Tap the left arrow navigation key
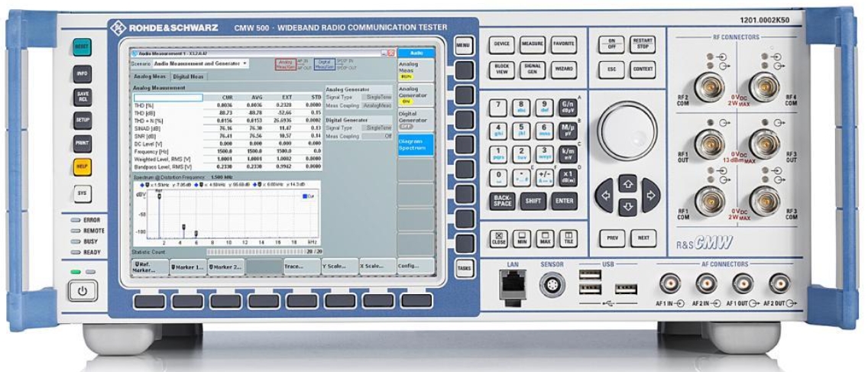The height and width of the screenshot is (372, 868). pos(604,196)
